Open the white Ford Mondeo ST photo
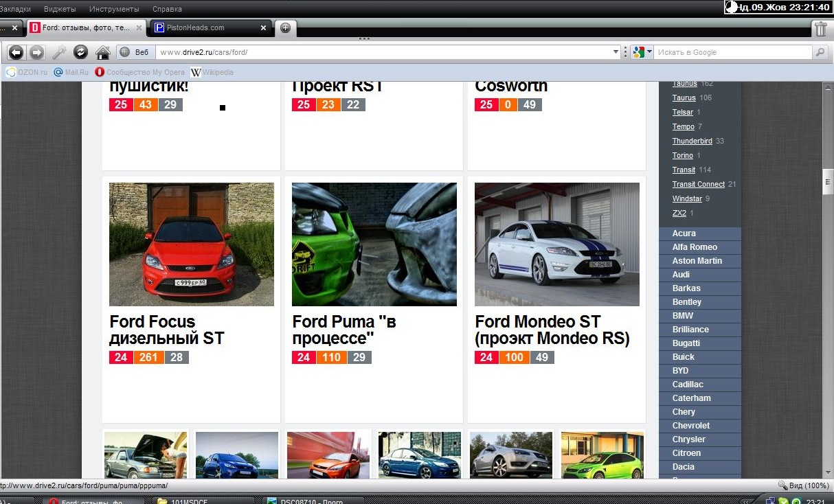Viewport: 834px width, 504px height. coord(557,244)
